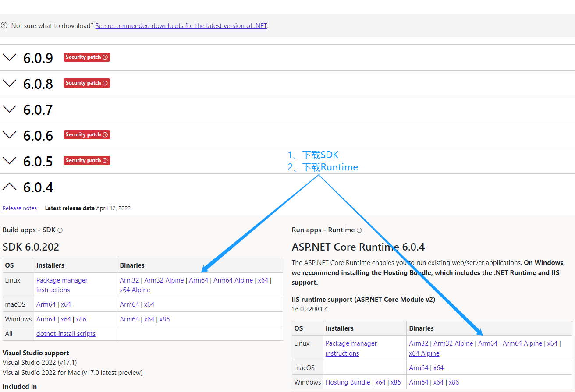The image size is (575, 392).
Task: Open the 6.0.4 Release notes link
Action: click(20, 208)
